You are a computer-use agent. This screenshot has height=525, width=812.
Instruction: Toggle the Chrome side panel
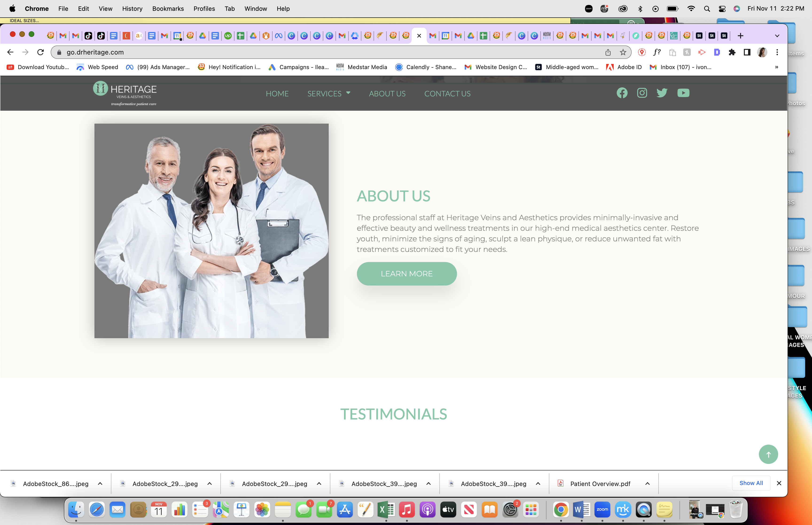747,52
